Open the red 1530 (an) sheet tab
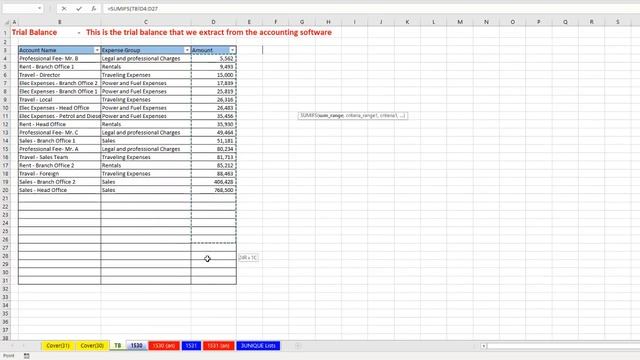The height and width of the screenshot is (360, 640). click(164, 346)
